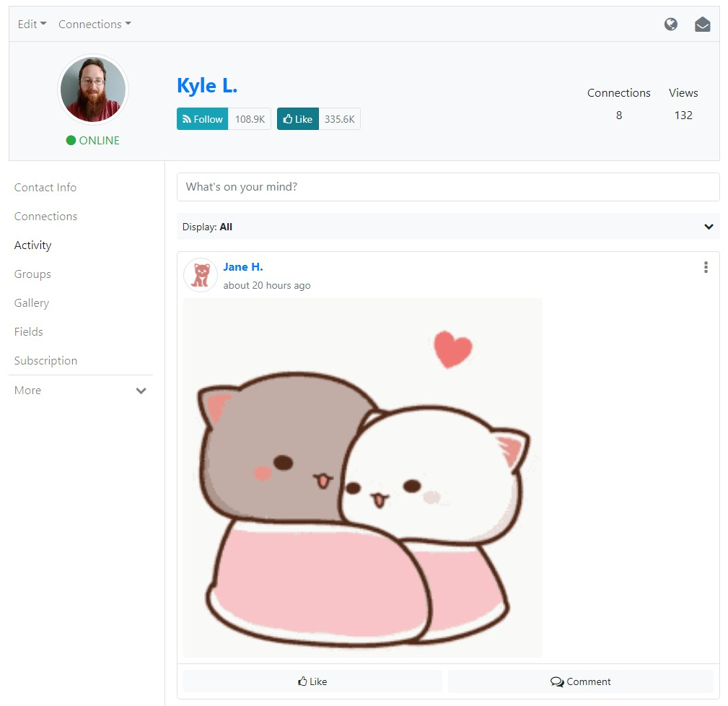The width and height of the screenshot is (728, 706).
Task: Click the Views stat label
Action: [x=683, y=93]
